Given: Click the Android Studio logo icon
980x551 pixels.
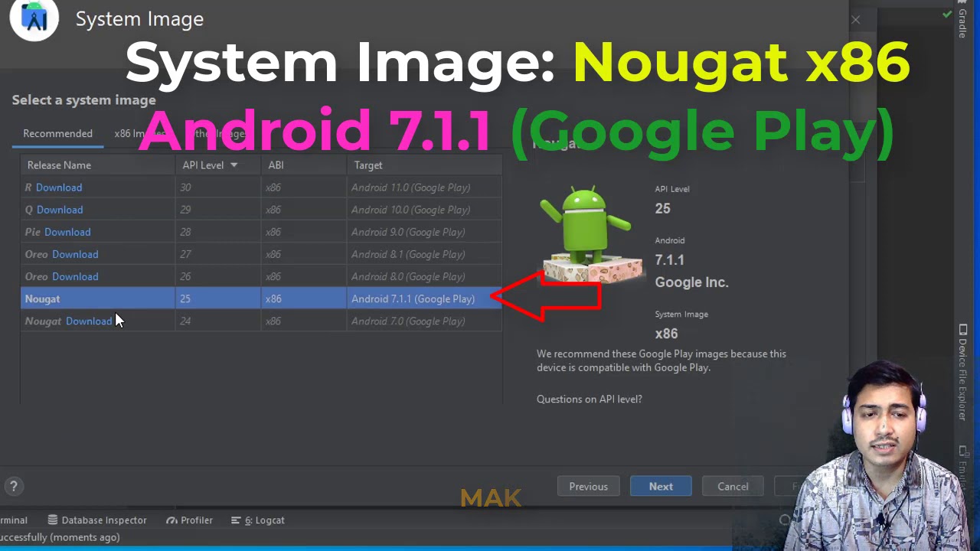Looking at the screenshot, I should click(x=34, y=18).
